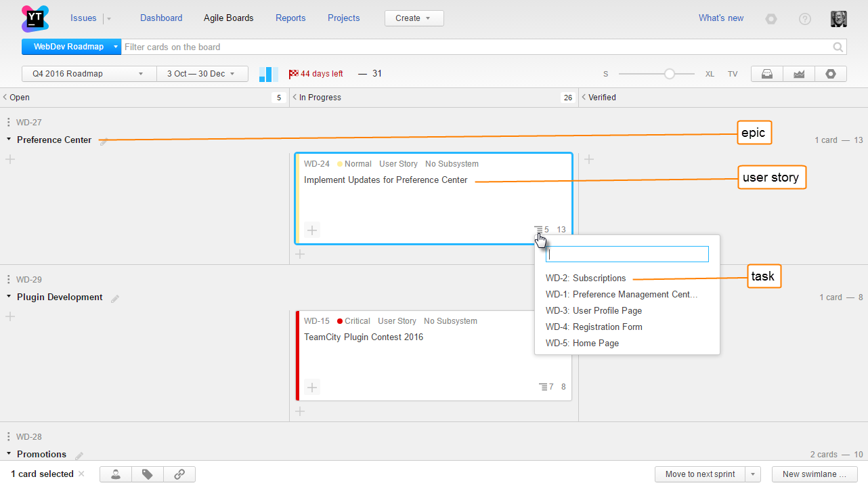
Task: Click the New swimlane button
Action: [814, 474]
